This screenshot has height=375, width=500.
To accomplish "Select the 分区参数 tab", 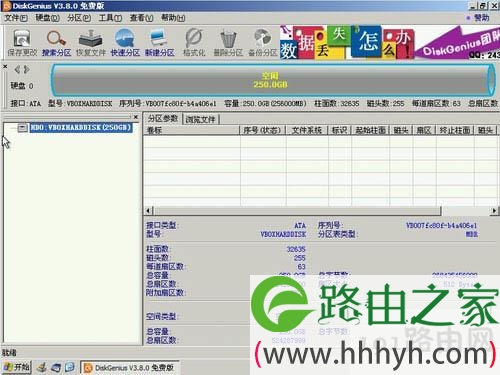I will click(x=163, y=118).
